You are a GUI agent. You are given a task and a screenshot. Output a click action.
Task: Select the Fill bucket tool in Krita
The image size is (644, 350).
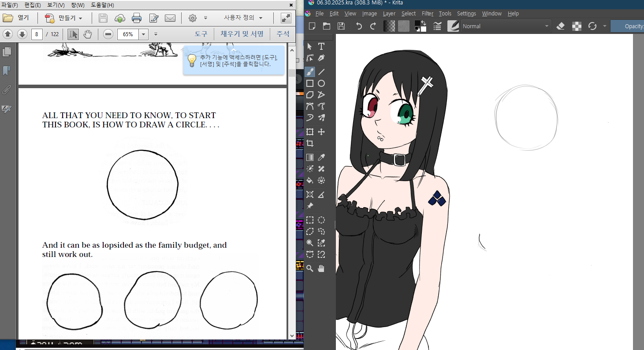pyautogui.click(x=310, y=180)
